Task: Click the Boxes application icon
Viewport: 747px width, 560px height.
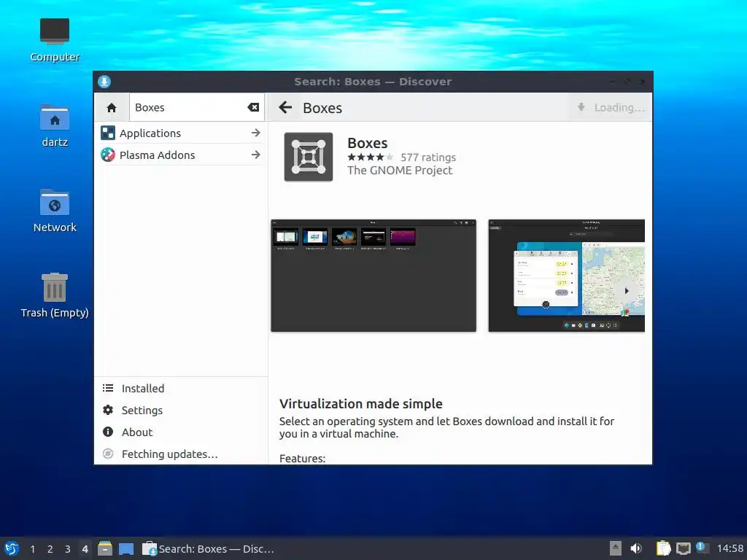Action: (x=309, y=157)
